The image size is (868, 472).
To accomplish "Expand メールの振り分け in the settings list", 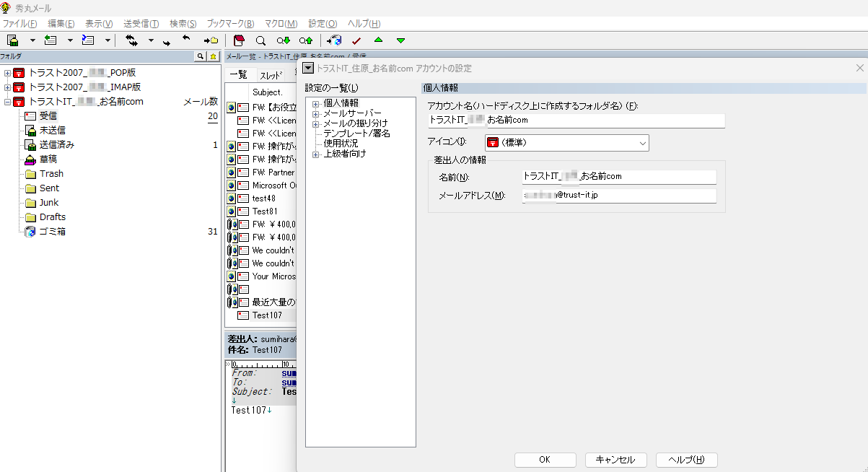I will [x=316, y=123].
